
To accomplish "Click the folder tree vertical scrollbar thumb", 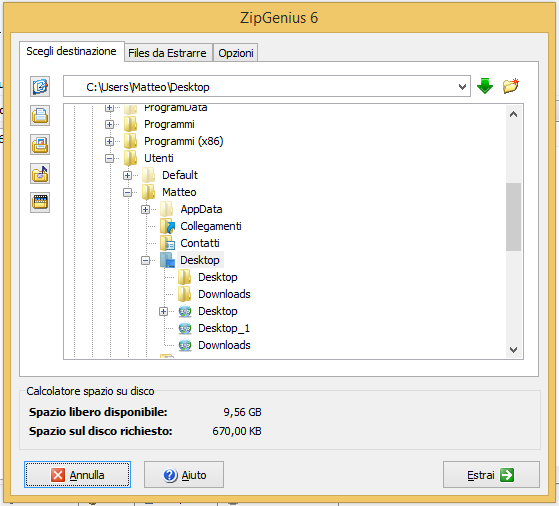I will pos(513,217).
